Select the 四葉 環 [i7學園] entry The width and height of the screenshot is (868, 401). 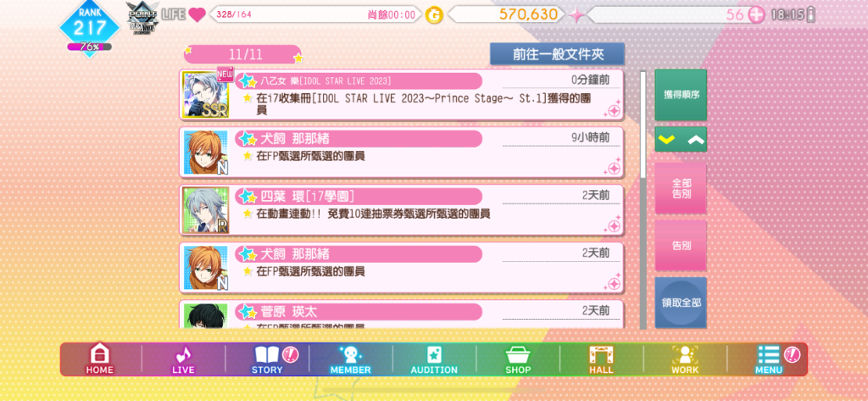[401, 210]
